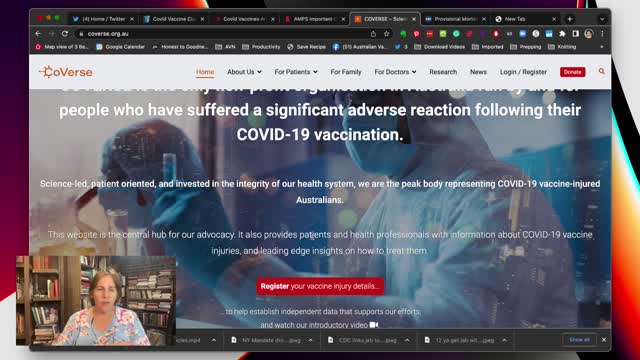This screenshot has height=360, width=640.
Task: Expand the About Us dropdown menu
Action: [244, 72]
